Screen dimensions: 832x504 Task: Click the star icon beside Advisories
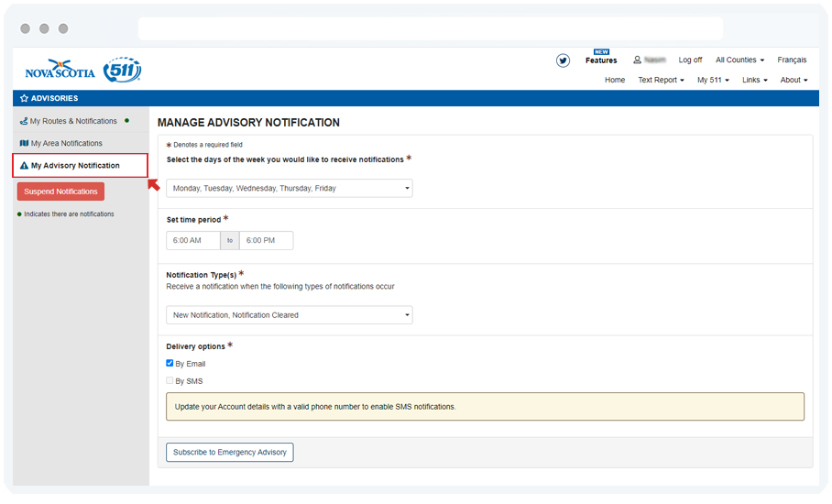click(x=24, y=98)
